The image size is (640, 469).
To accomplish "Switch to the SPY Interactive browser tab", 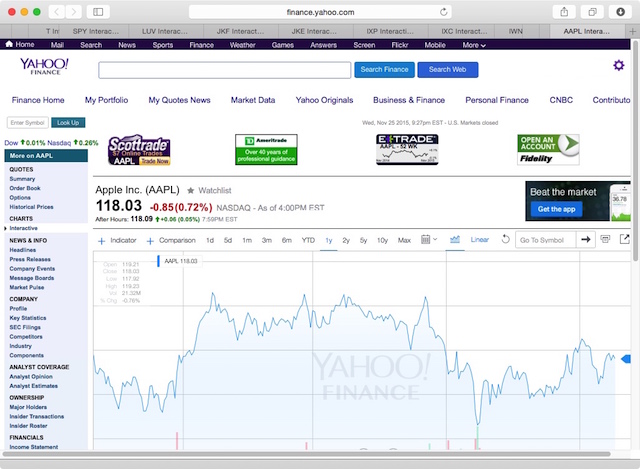I will click(96, 31).
